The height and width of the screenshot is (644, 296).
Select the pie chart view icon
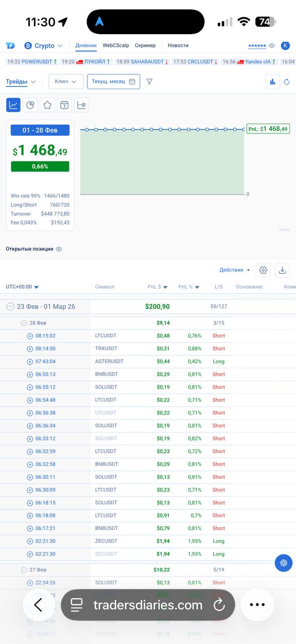pyautogui.click(x=30, y=105)
